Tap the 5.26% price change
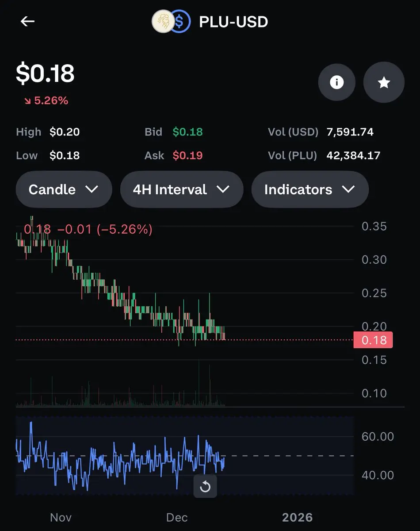 tap(46, 100)
